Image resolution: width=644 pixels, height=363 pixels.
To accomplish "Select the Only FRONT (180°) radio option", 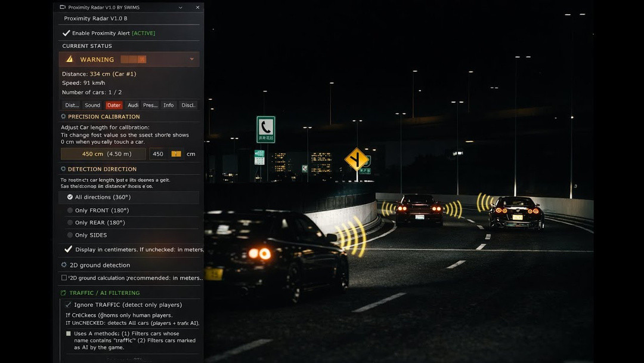I will 70,211.
